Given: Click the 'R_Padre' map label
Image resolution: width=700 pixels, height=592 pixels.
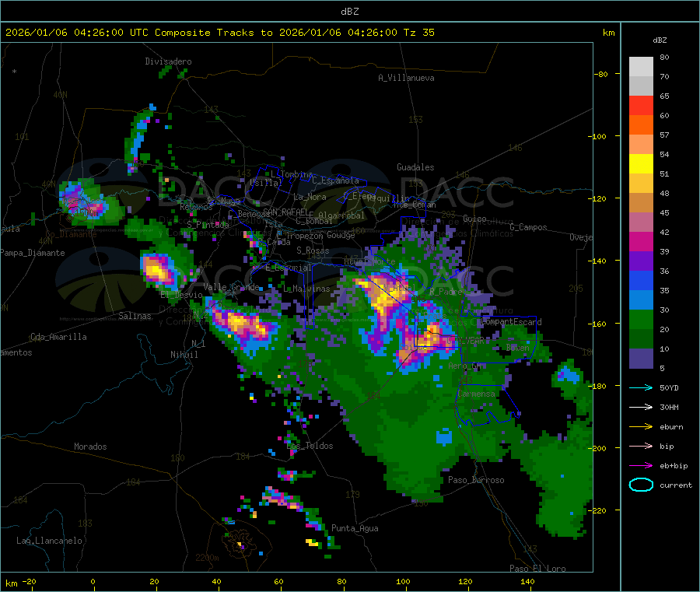Looking at the screenshot, I should click(446, 292).
